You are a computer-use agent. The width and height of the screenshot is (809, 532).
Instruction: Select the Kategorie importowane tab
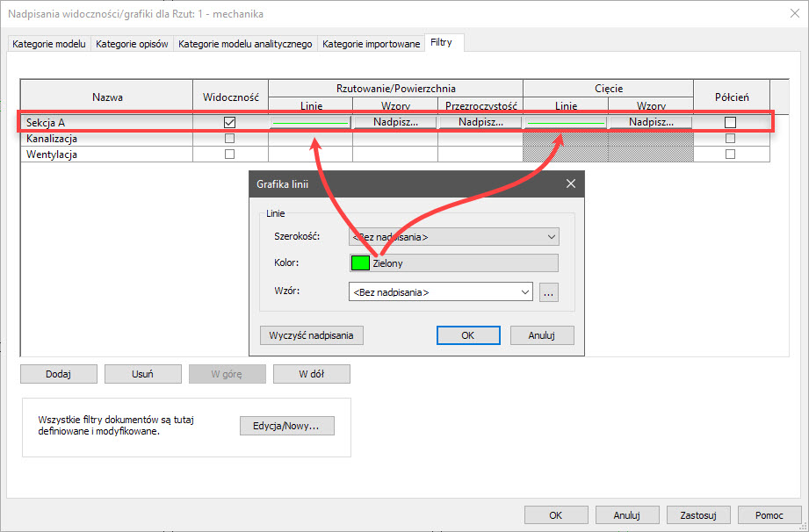pos(371,44)
